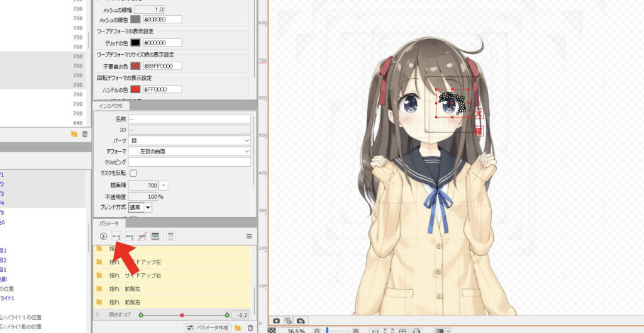Select the 左ハイライト影の位置 item in the list
Screen dimensions: 644x333
point(21,327)
